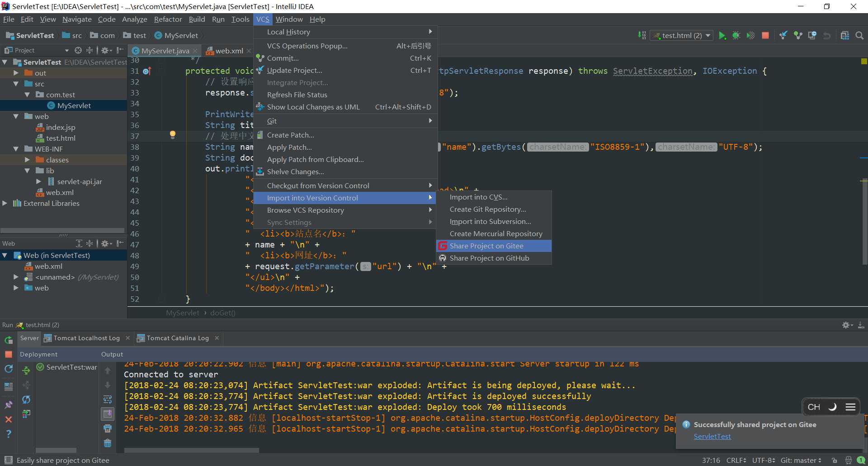
Task: Open Run panel settings gear at right
Action: tap(847, 325)
